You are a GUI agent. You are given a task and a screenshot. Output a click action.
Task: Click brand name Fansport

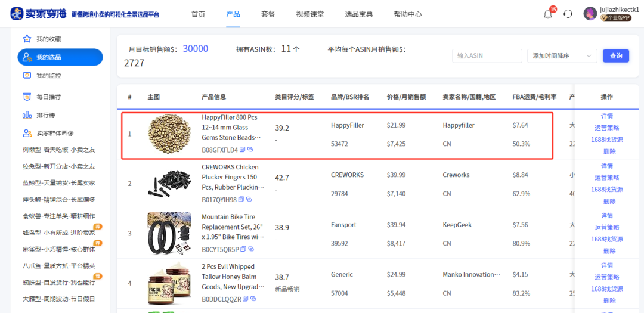344,225
